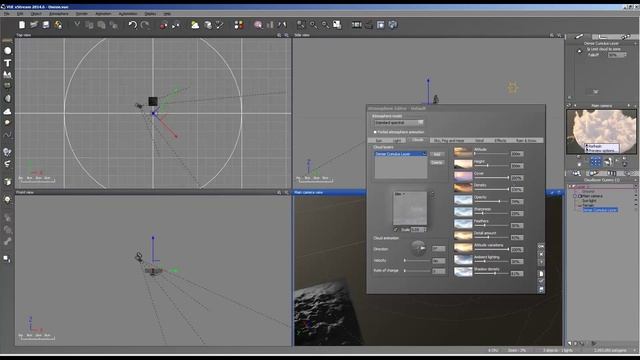Click the OK icon in Atmosphere Editor
This screenshot has width=640, height=360.
tap(541, 246)
